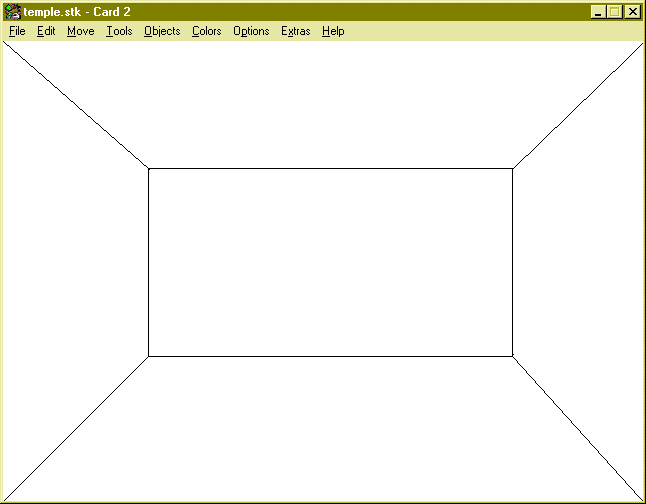Open the Colors menu

click(x=206, y=31)
